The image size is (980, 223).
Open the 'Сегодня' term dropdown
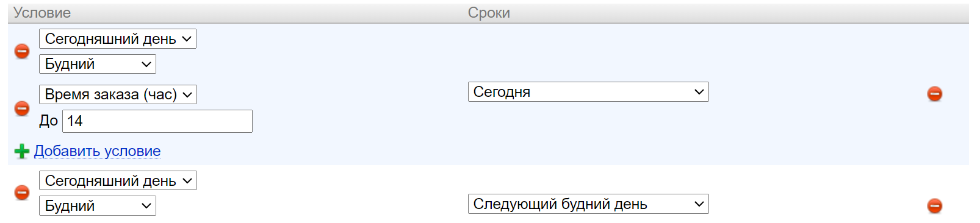coord(588,92)
